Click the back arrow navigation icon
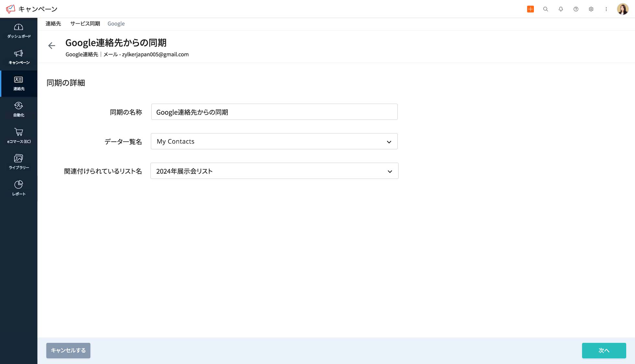The image size is (635, 364). [x=51, y=45]
